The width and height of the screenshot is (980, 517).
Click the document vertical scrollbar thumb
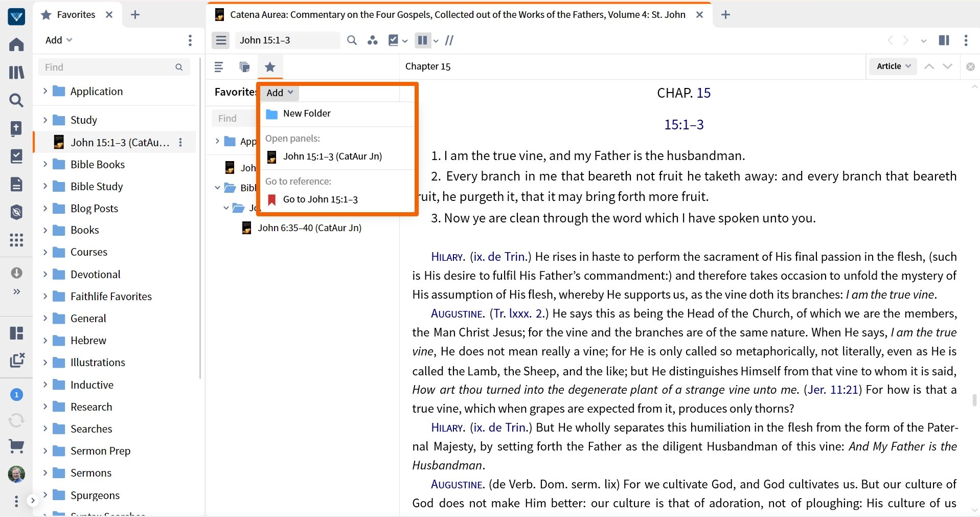[974, 400]
